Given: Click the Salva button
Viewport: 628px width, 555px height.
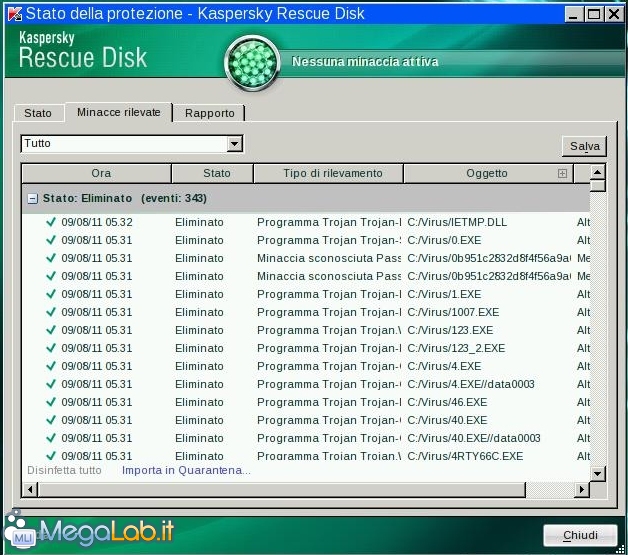Looking at the screenshot, I should [x=584, y=146].
